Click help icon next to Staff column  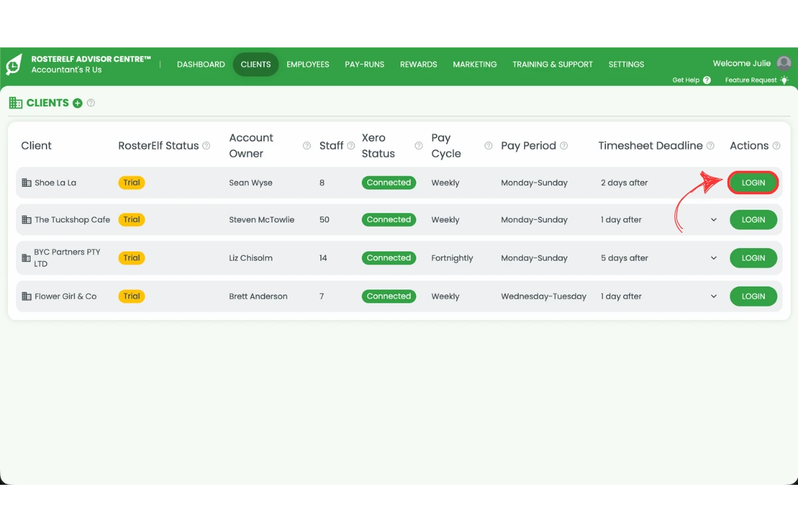point(351,146)
